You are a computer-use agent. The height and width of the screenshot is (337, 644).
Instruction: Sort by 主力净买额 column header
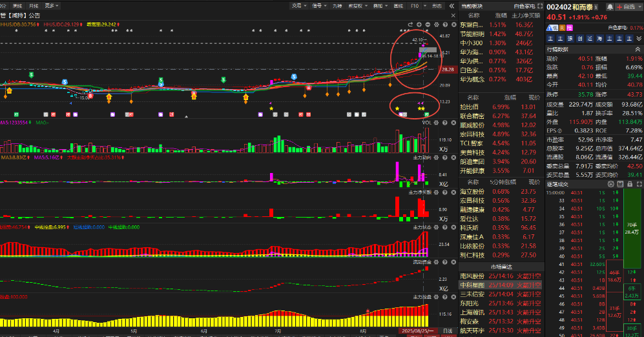coord(526,15)
